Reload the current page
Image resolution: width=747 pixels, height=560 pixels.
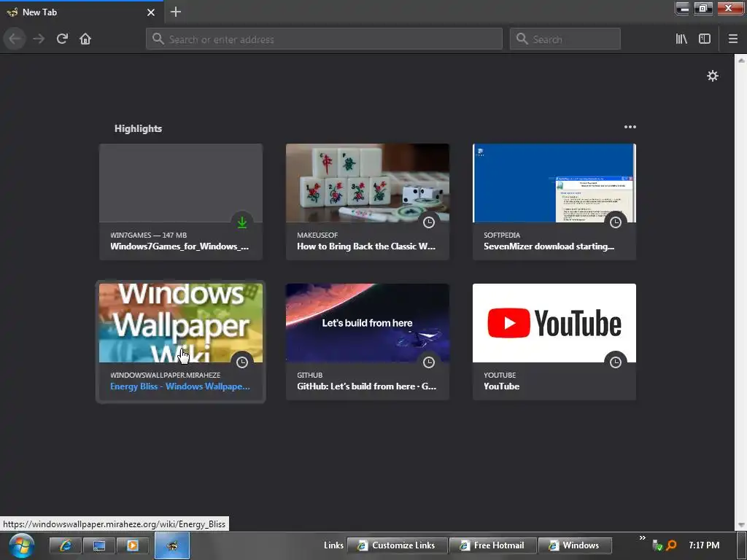click(62, 39)
